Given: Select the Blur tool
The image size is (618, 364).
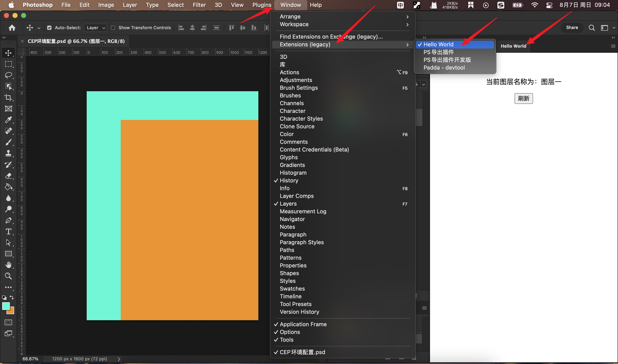Looking at the screenshot, I should (8, 198).
